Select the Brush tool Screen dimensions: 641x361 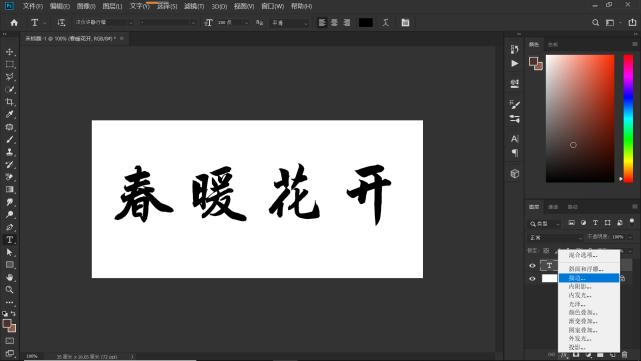click(x=9, y=139)
